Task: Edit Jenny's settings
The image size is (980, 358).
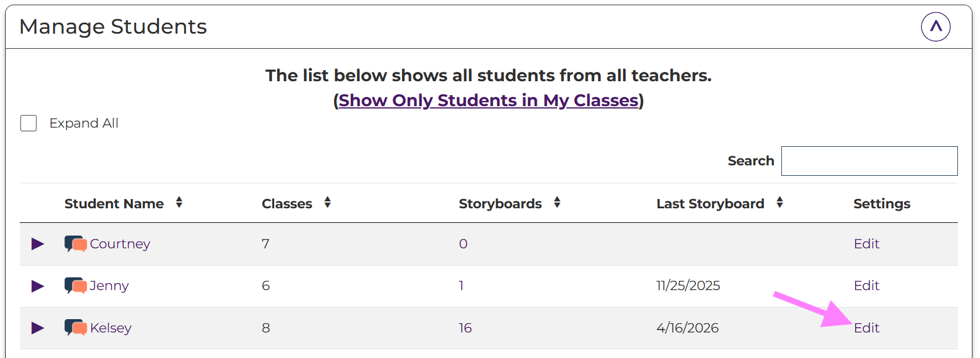Action: click(866, 285)
